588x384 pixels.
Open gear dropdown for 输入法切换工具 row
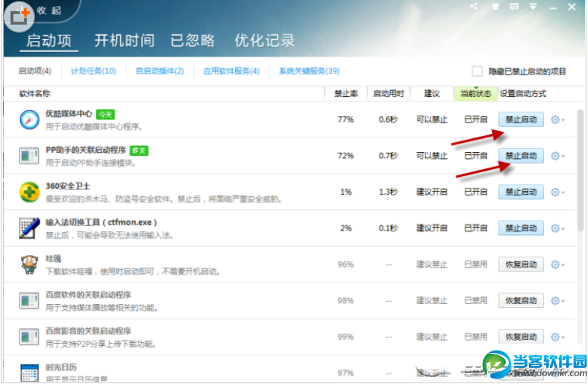(x=558, y=228)
